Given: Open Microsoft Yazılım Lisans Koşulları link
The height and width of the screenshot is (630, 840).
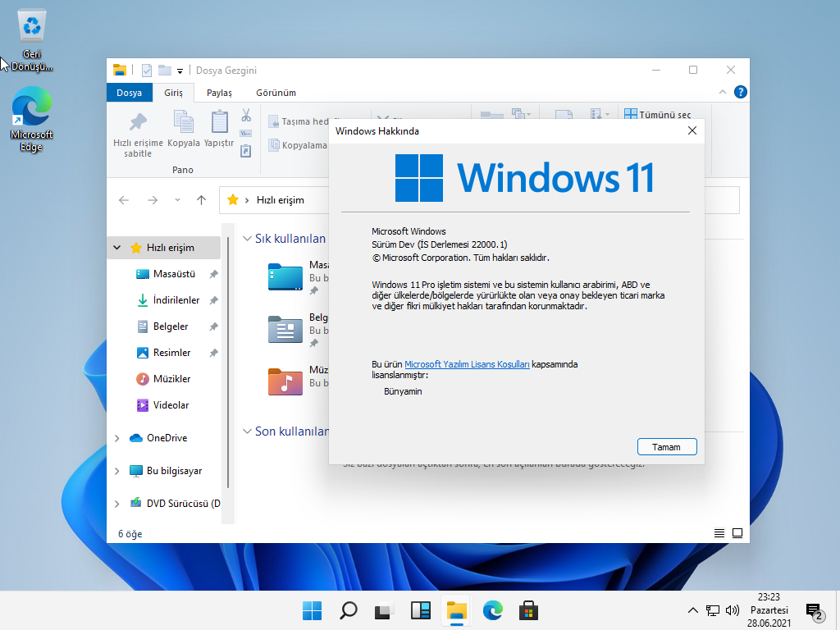Looking at the screenshot, I should [467, 364].
